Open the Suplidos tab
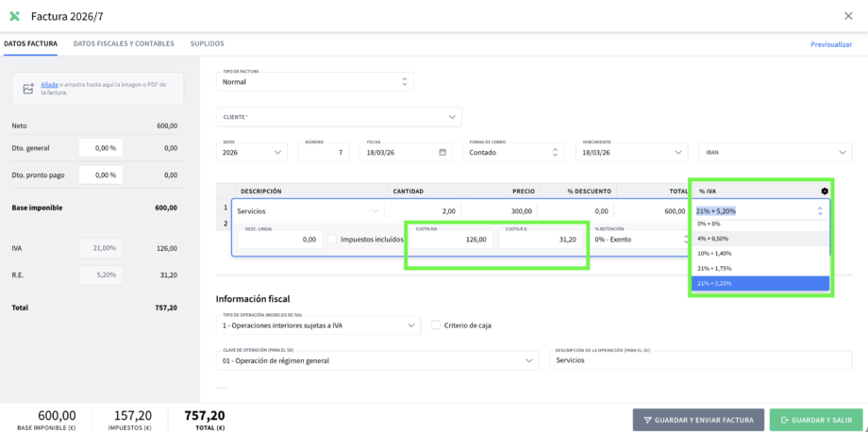868x432 pixels. 207,43
